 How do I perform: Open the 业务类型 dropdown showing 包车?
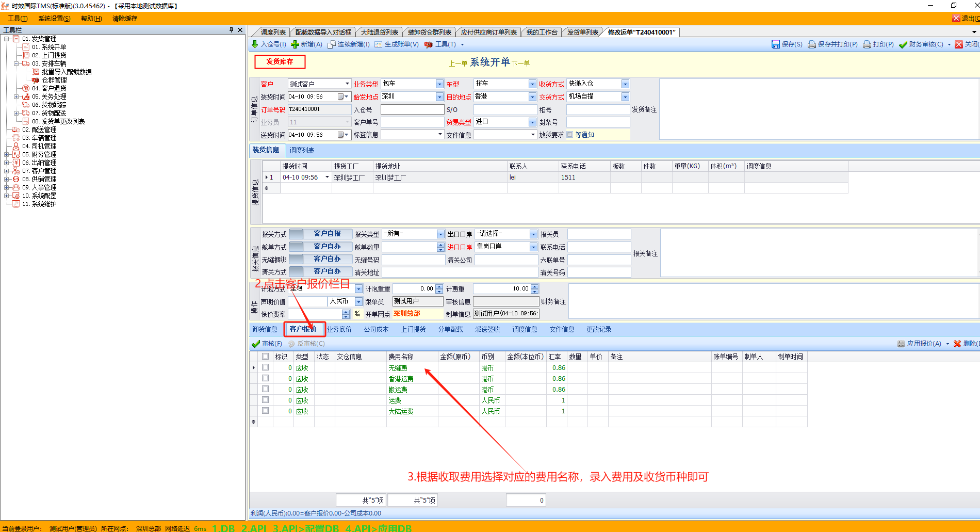pos(439,84)
